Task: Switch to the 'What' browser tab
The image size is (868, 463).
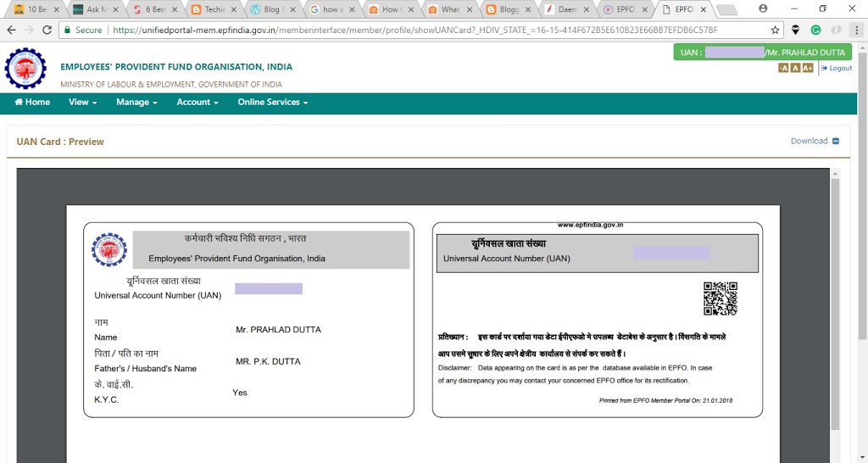Action: coord(448,8)
